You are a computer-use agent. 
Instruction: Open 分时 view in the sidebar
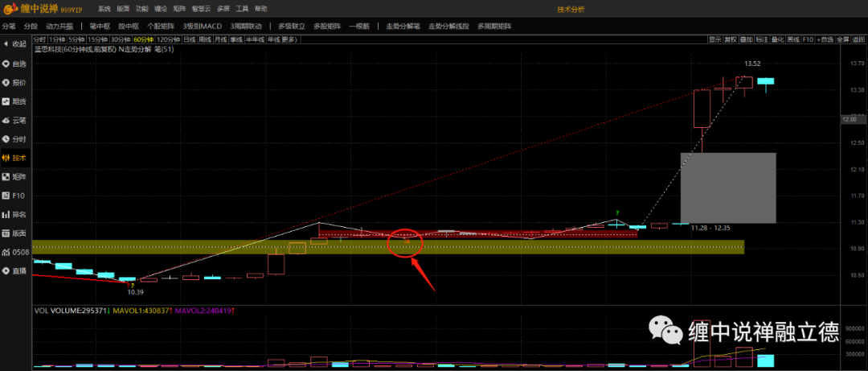tap(14, 139)
